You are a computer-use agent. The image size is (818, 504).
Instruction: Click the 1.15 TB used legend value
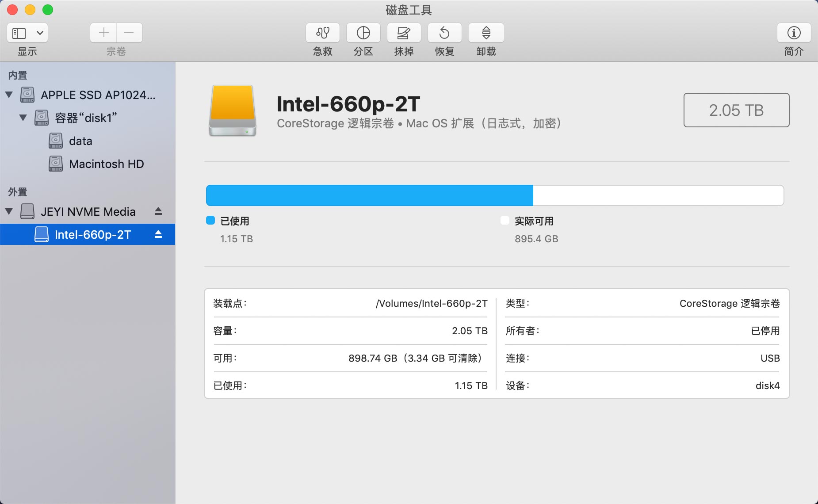(x=237, y=239)
